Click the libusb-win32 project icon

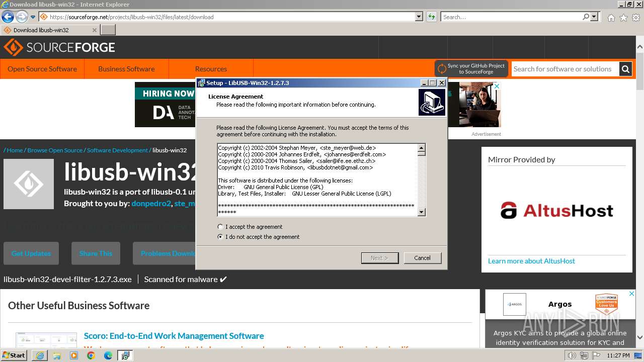coord(29,184)
